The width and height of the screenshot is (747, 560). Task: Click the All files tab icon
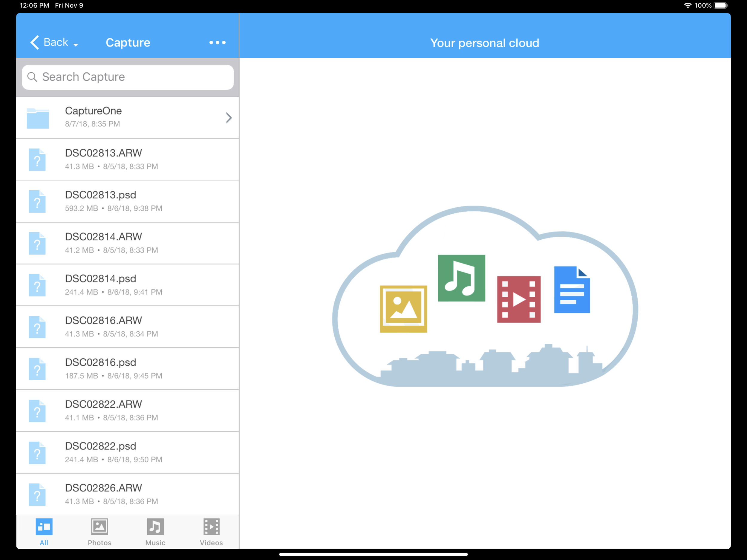pyautogui.click(x=44, y=527)
